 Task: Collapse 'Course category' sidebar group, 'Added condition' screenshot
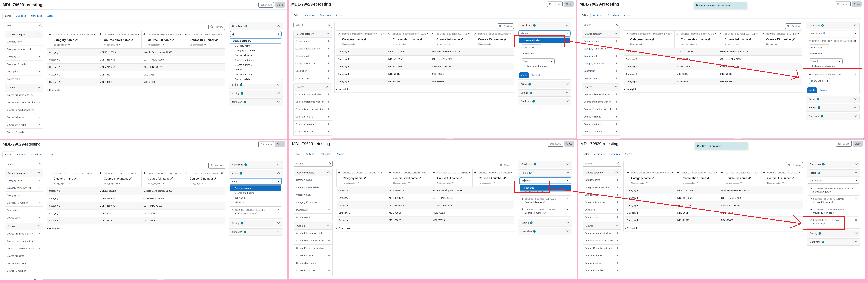pyautogui.click(x=616, y=34)
